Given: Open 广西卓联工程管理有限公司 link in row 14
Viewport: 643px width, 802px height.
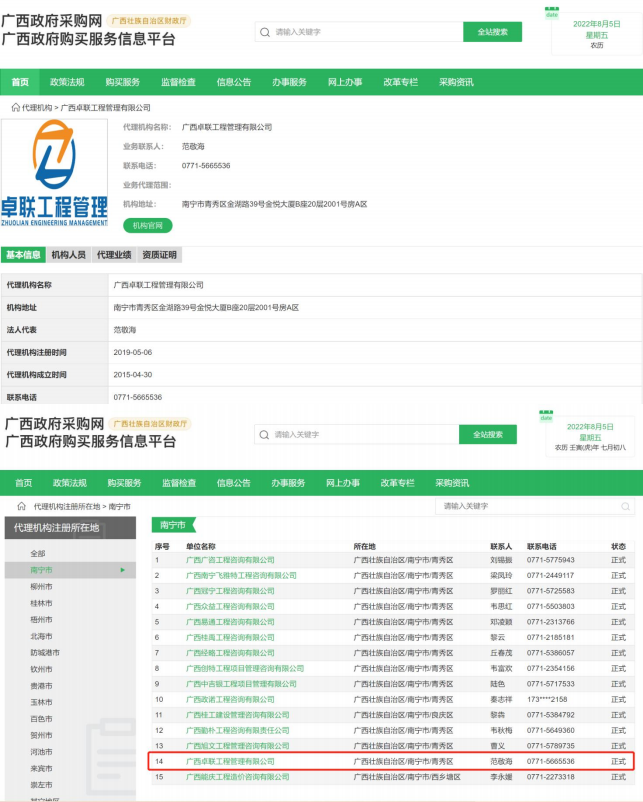Looking at the screenshot, I should point(230,761).
